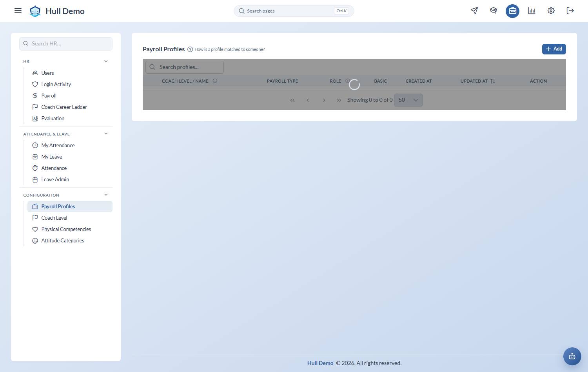Viewport: 588px width, 372px height.
Task: Open the paper plane send icon
Action: pyautogui.click(x=474, y=11)
